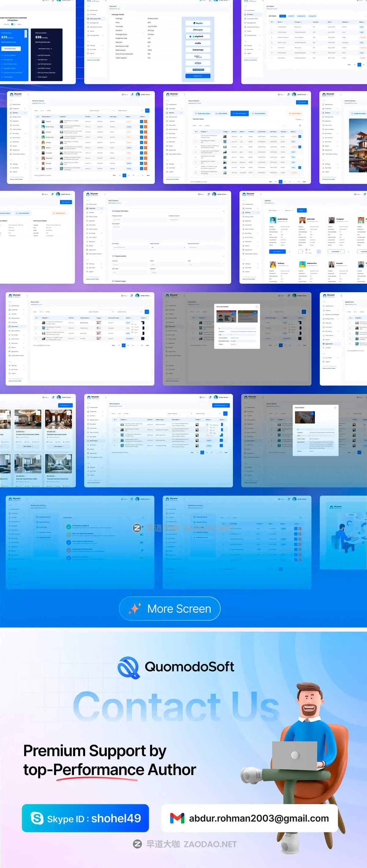Click the Sunset Villa Oceanview Estate photo
Image resolution: width=367 pixels, height=868 pixels.
pyautogui.click(x=28, y=419)
